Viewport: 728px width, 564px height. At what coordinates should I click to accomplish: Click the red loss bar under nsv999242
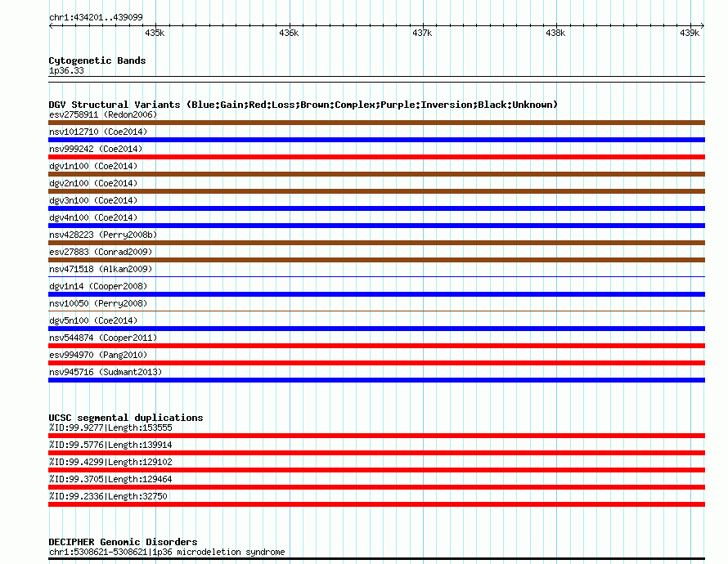(x=376, y=157)
